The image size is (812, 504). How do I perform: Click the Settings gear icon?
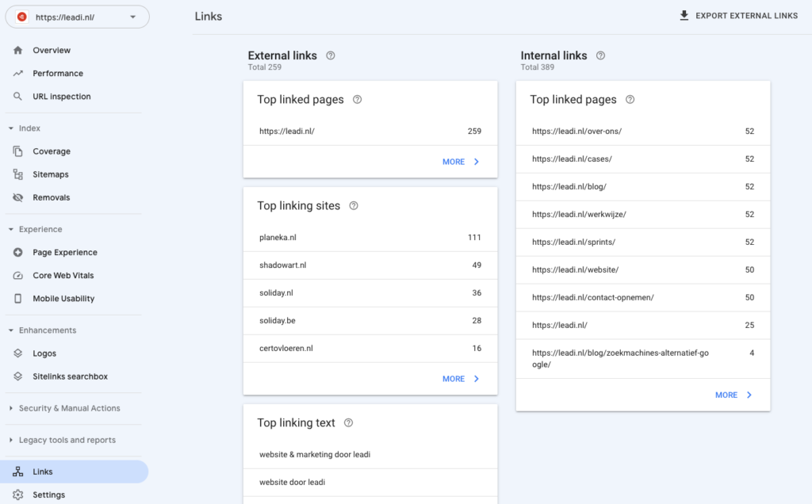18,494
